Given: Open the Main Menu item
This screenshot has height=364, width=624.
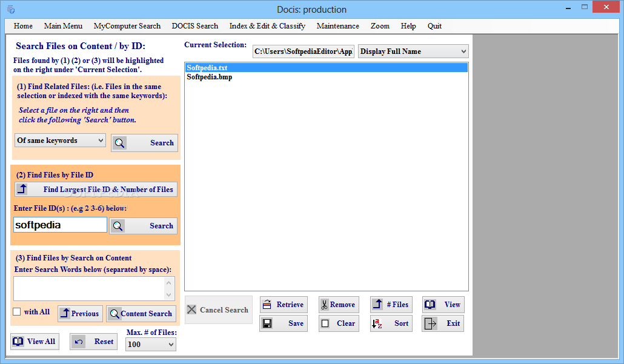Looking at the screenshot, I should pos(63,26).
